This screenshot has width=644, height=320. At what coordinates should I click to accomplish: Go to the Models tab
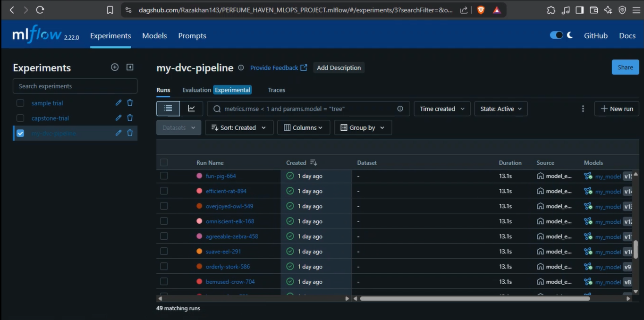pos(154,36)
